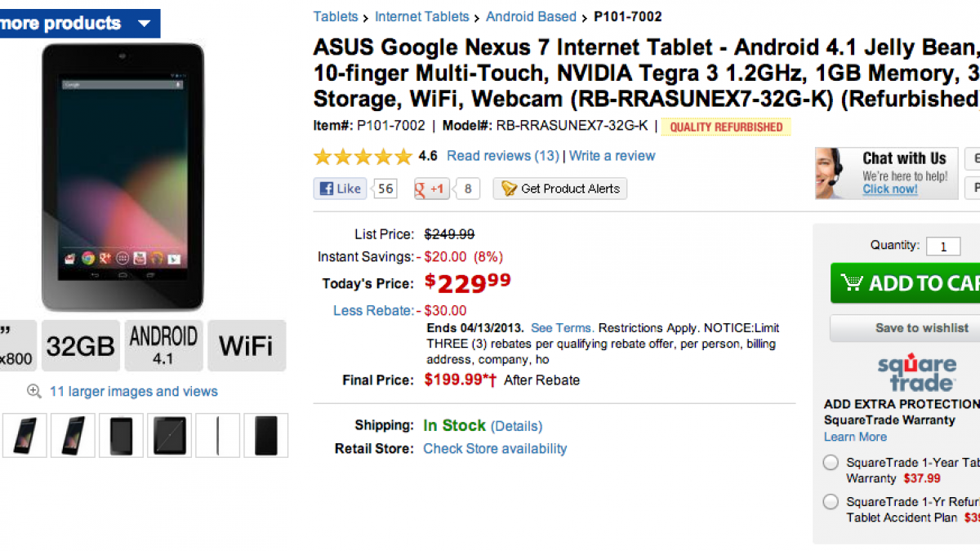
Task: Click the Android 4.1 feature badge
Action: pos(163,346)
